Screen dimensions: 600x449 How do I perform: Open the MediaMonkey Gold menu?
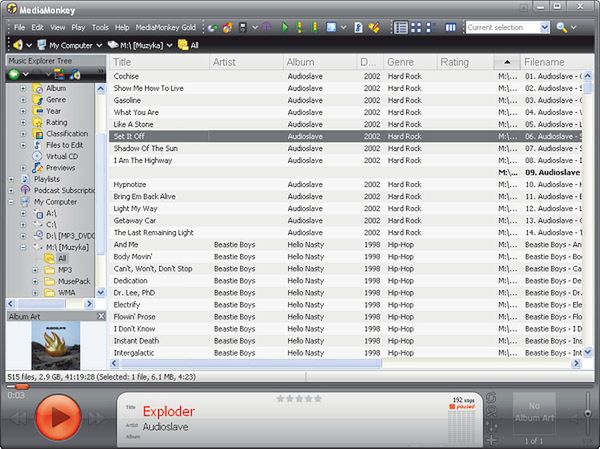166,27
